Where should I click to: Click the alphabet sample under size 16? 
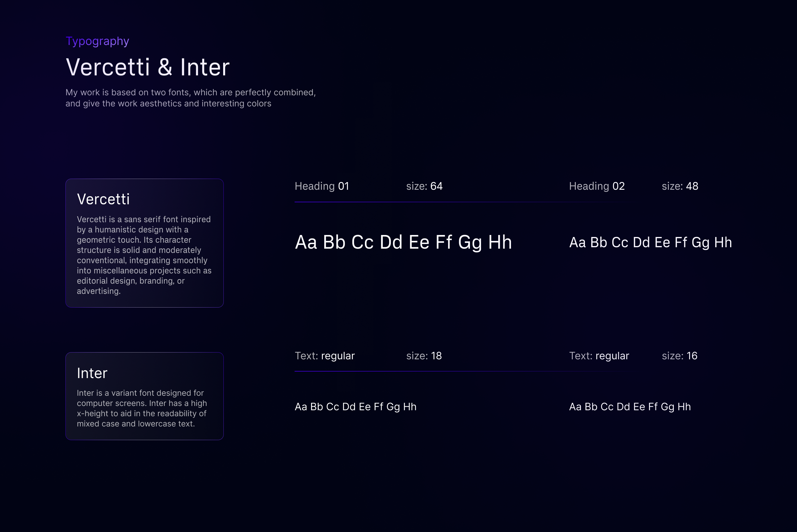pos(630,407)
